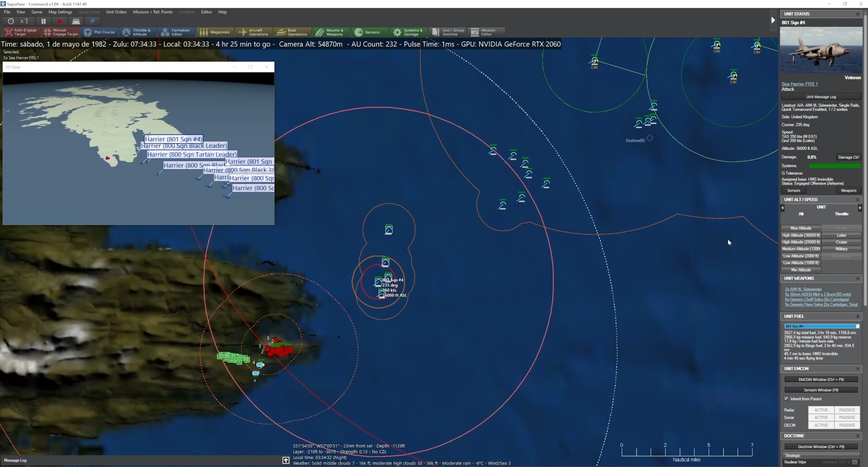Expand the map side panel arrow

773,20
